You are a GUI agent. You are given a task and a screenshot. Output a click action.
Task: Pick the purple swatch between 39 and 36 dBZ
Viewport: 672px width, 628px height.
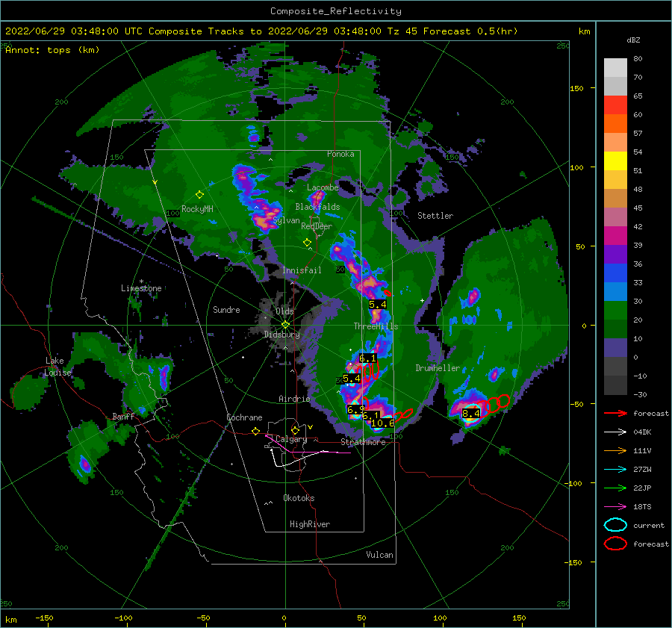pos(615,254)
